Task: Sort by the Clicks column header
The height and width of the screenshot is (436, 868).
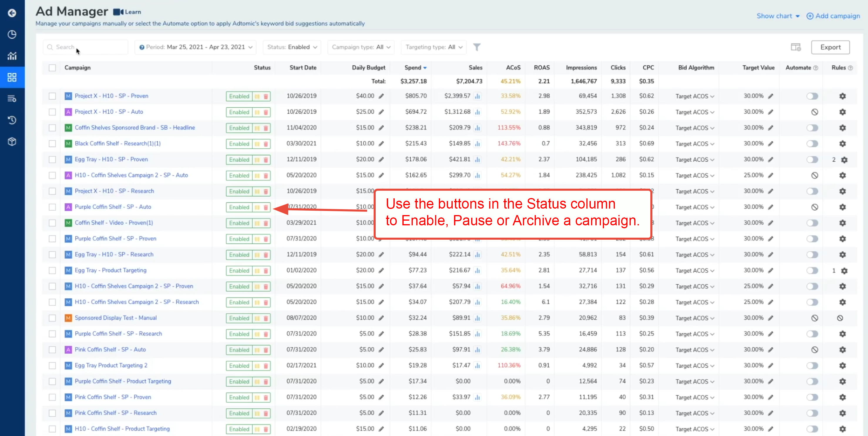Action: (618, 68)
